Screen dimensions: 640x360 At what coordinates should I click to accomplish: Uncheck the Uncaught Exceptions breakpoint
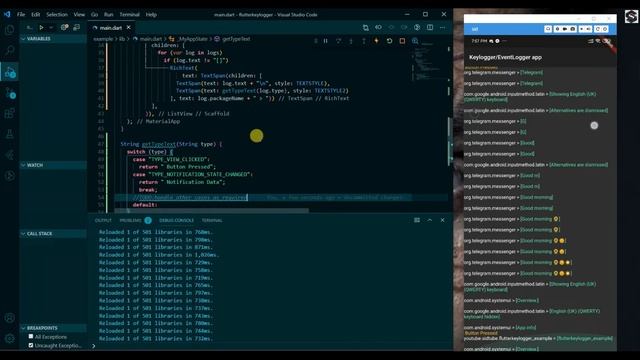point(31,345)
